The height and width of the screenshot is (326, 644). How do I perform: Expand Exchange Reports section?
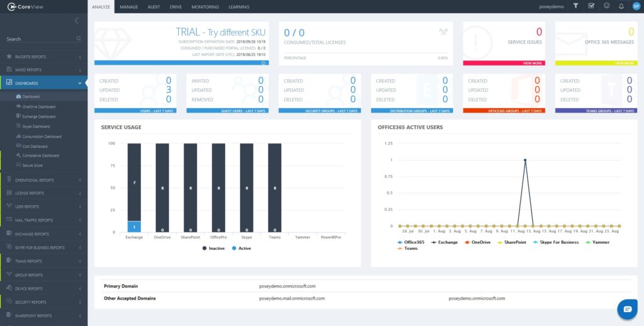pos(43,234)
